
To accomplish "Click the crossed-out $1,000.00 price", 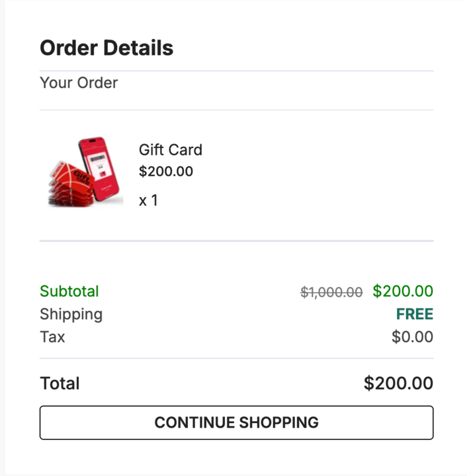I will tap(331, 292).
